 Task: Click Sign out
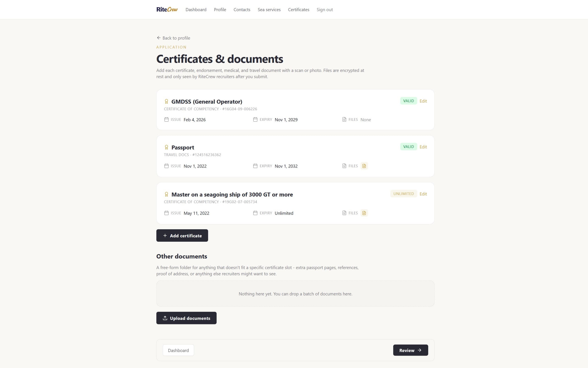325,10
